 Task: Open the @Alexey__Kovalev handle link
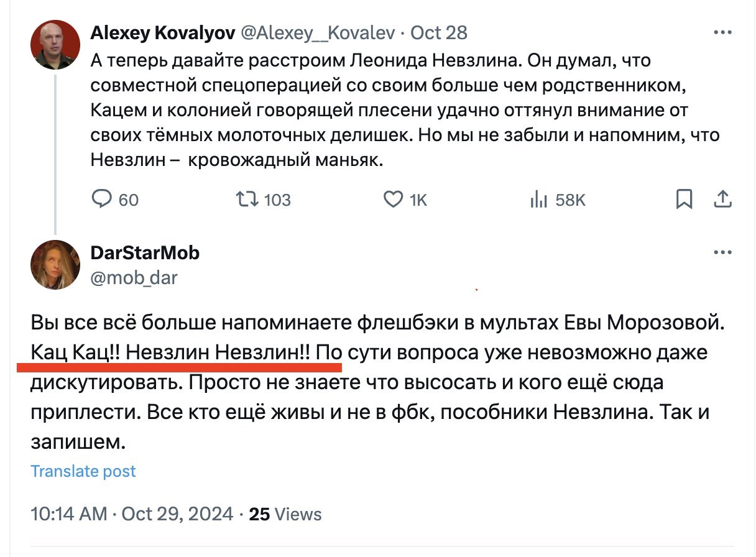coord(317,33)
